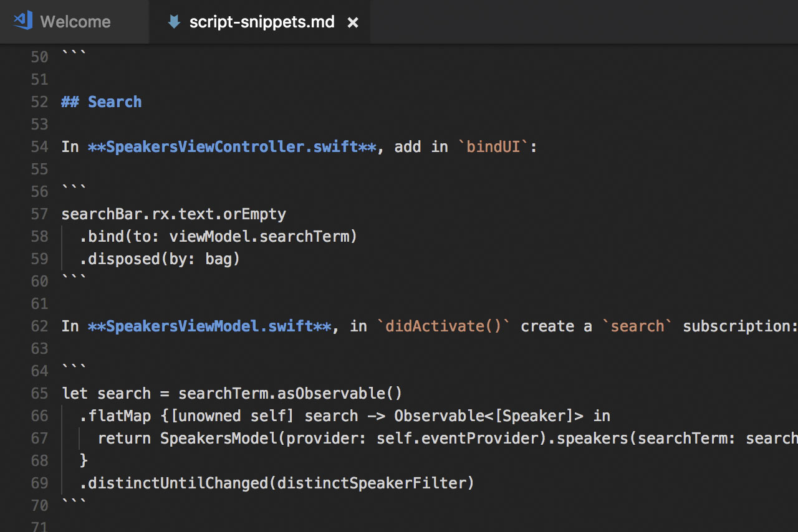Click line number 67 in gutter
The height and width of the screenshot is (532, 798).
[39, 438]
